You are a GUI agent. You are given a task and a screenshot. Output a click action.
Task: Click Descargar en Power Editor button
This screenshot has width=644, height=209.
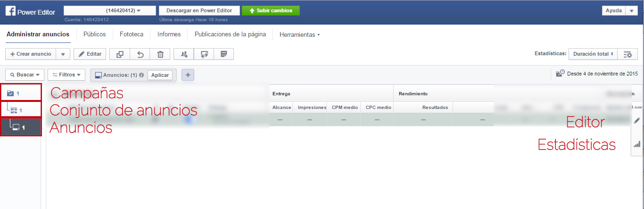(199, 10)
